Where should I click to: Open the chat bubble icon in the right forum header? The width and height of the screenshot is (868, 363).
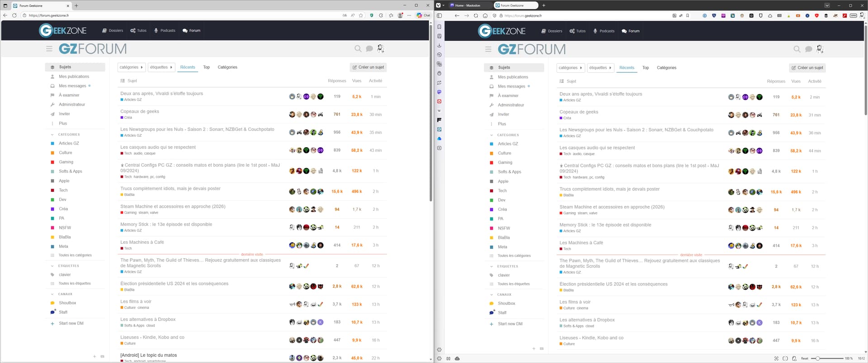click(x=808, y=49)
